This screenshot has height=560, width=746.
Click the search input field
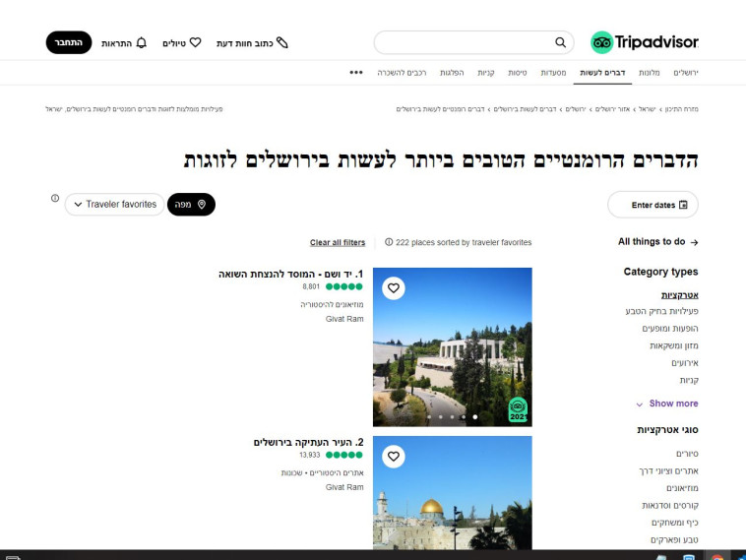coord(473,42)
